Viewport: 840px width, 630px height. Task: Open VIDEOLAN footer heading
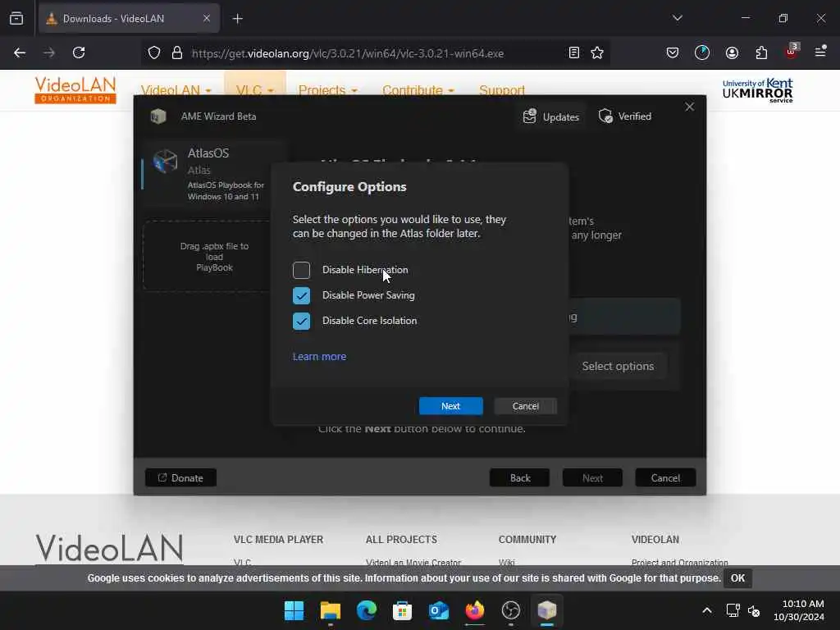pyautogui.click(x=655, y=540)
